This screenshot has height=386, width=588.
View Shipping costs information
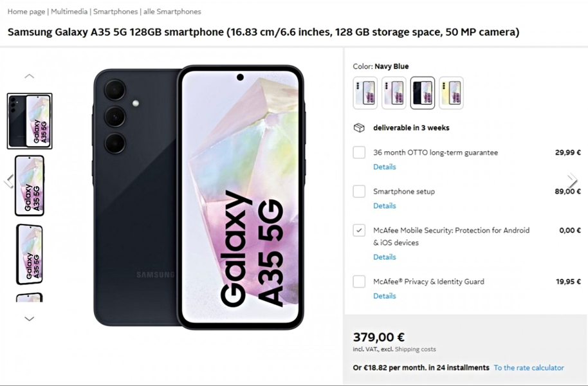[415, 349]
